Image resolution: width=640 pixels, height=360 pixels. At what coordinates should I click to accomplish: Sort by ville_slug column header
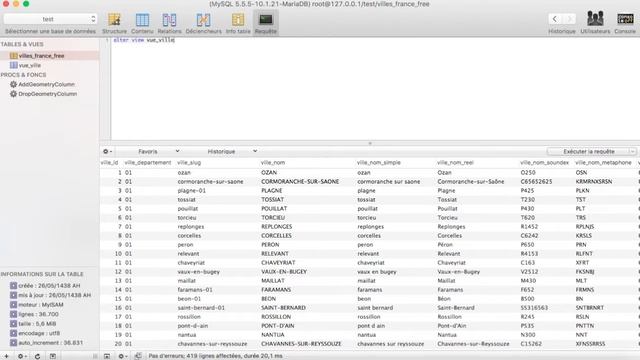[x=189, y=162]
